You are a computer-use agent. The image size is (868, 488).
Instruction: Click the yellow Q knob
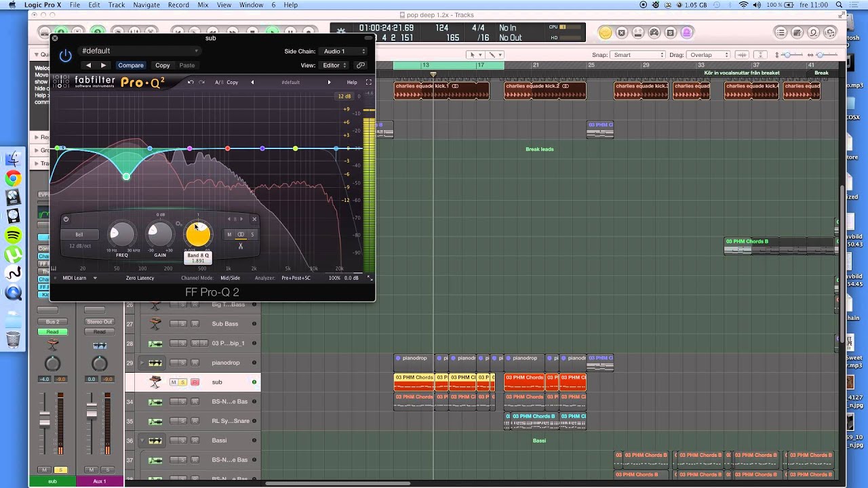(198, 235)
